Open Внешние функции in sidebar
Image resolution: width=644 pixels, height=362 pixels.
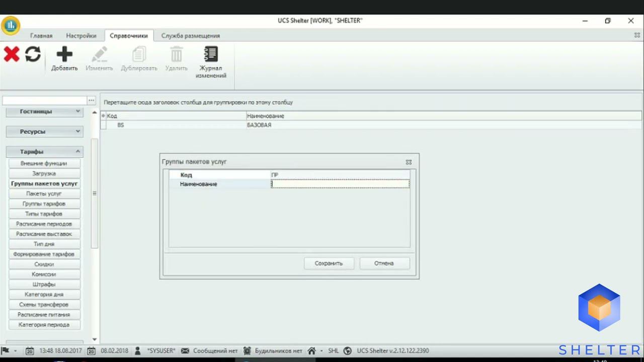pyautogui.click(x=44, y=163)
